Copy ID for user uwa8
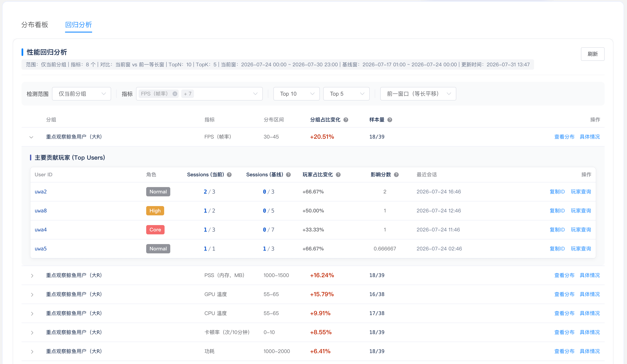627x364 pixels. [557, 211]
